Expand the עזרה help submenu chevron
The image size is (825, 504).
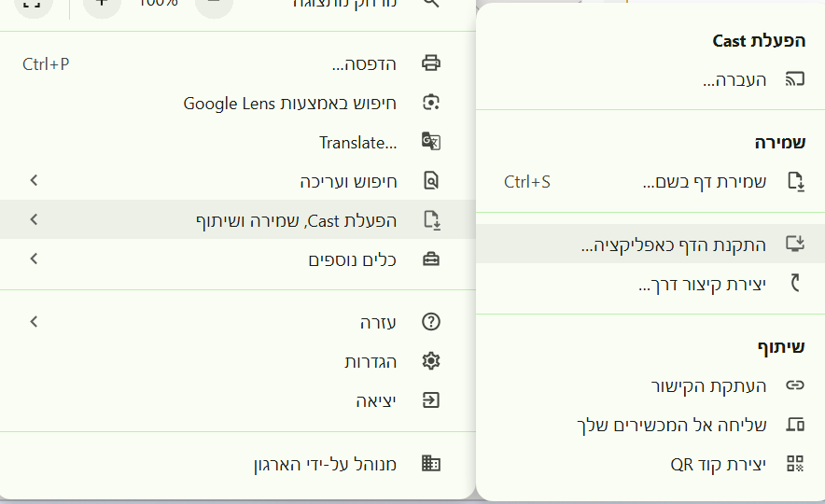pos(34,321)
